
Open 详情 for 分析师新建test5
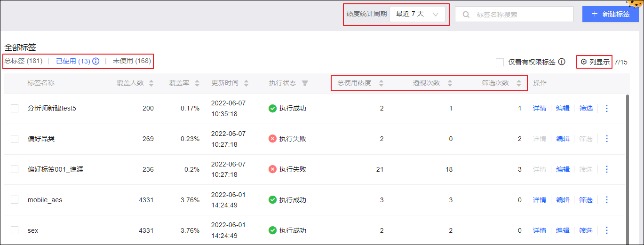point(540,109)
